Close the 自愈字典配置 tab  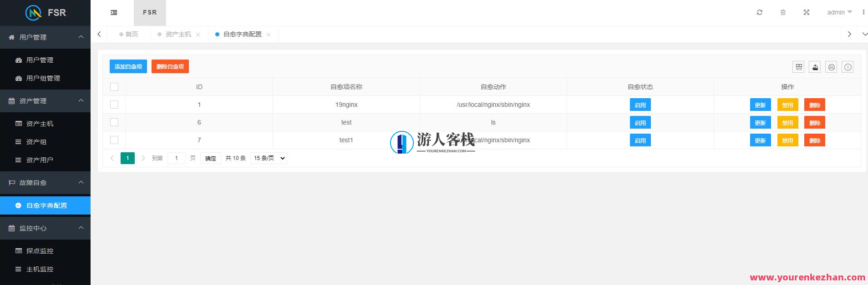coord(269,35)
